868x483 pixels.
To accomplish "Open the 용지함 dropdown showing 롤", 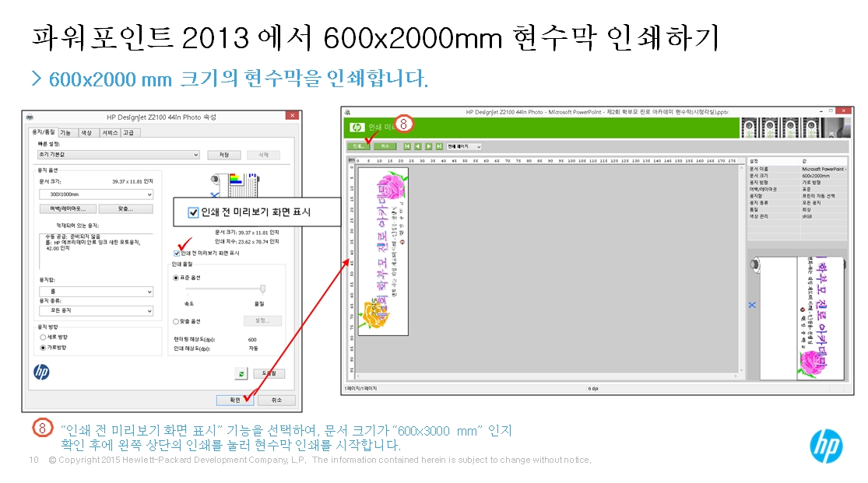I will click(x=97, y=292).
